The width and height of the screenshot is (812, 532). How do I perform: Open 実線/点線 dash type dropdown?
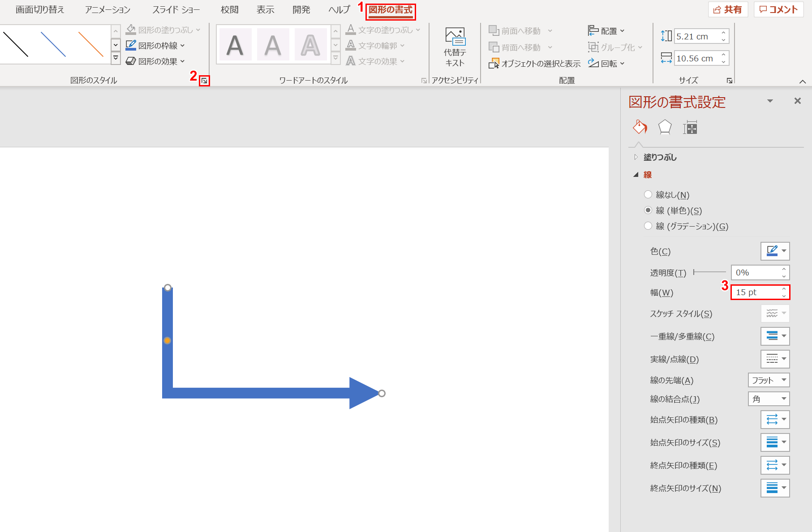(775, 359)
